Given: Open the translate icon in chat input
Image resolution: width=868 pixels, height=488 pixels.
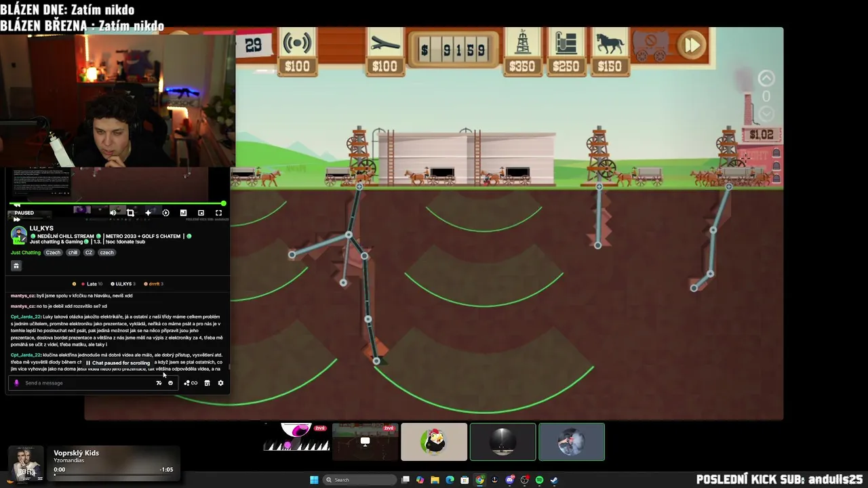Looking at the screenshot, I should point(159,383).
